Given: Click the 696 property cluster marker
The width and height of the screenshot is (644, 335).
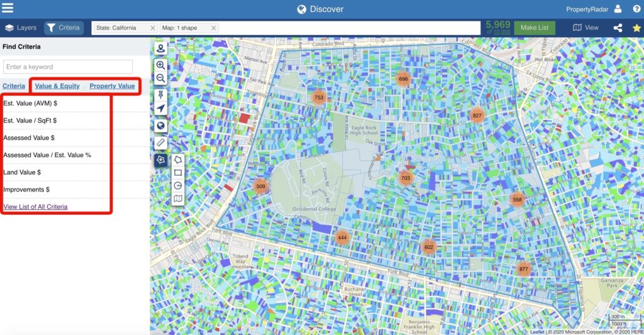Looking at the screenshot, I should coord(403,79).
